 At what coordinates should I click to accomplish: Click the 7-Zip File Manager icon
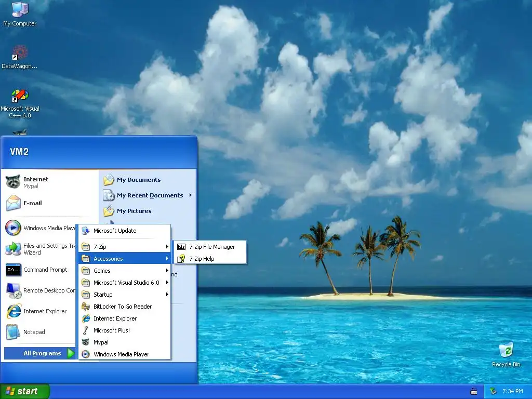tap(181, 247)
